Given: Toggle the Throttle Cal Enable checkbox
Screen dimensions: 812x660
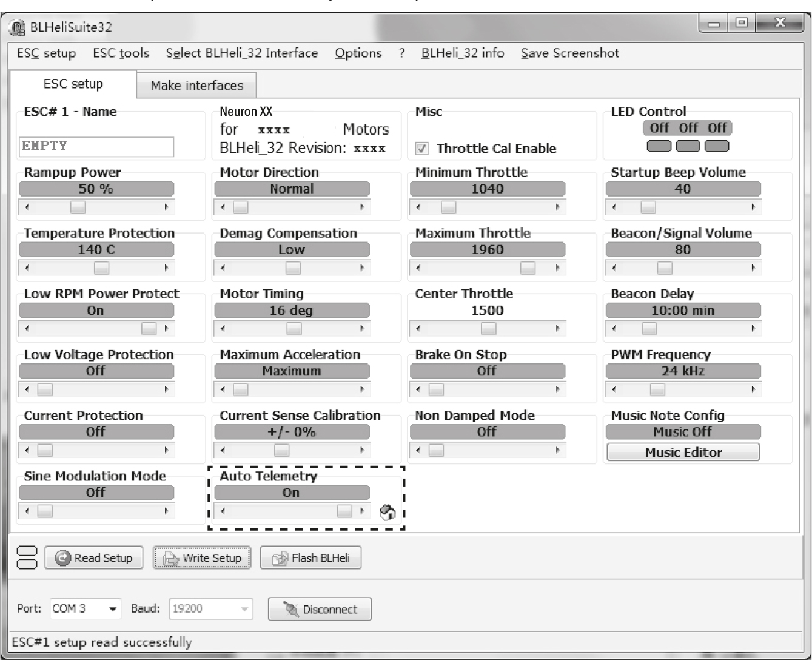Looking at the screenshot, I should (x=422, y=149).
